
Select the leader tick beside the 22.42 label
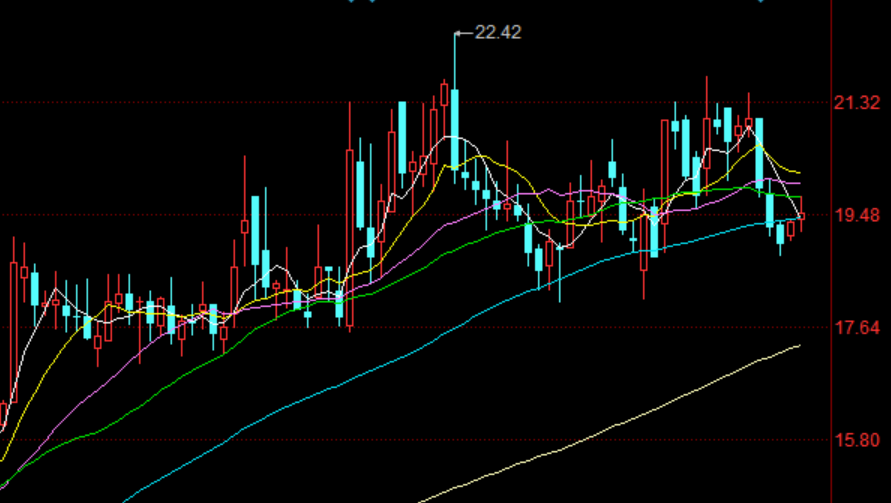pyautogui.click(x=463, y=33)
